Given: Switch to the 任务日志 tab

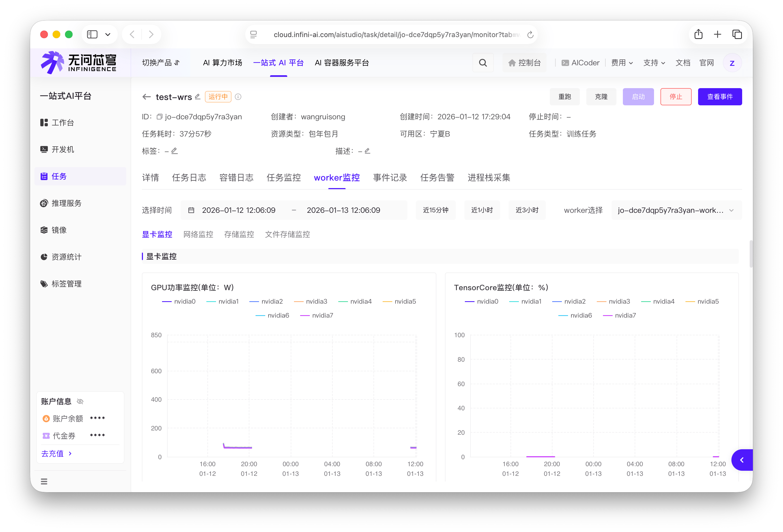Looking at the screenshot, I should pyautogui.click(x=189, y=178).
